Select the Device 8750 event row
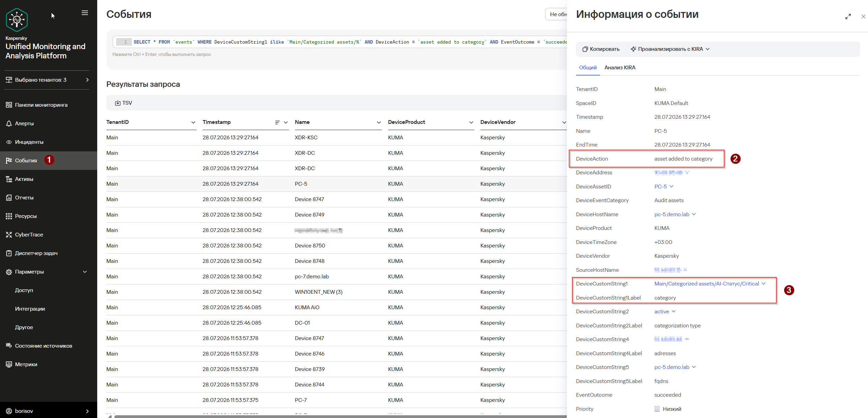Image resolution: width=868 pixels, height=418 pixels. [x=336, y=246]
